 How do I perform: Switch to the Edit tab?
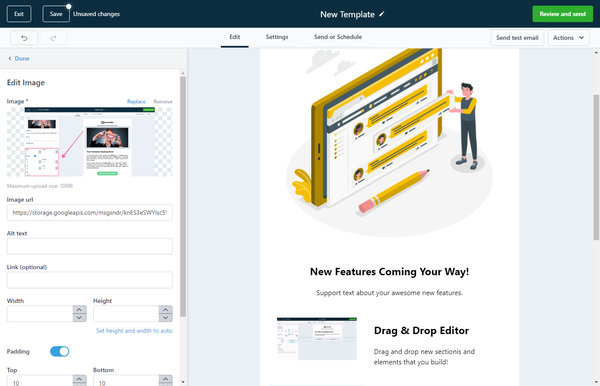pyautogui.click(x=235, y=37)
